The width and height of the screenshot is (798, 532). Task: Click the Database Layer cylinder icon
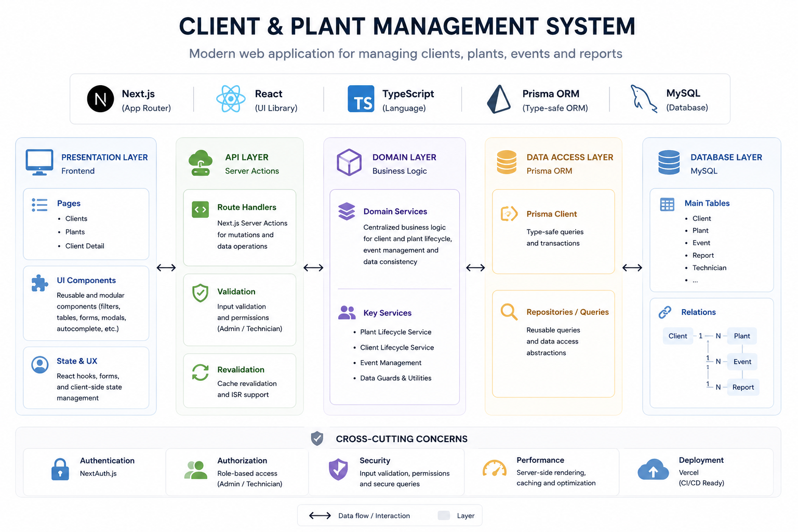669,162
